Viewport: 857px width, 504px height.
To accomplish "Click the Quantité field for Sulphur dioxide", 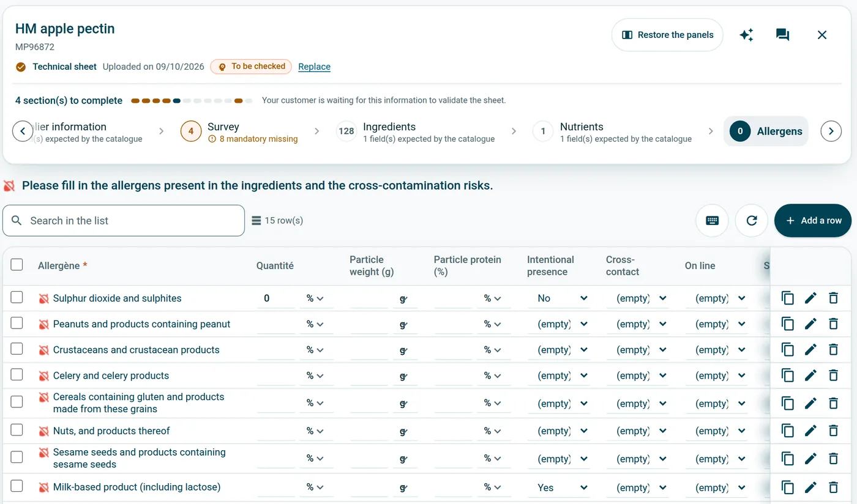I will [x=276, y=298].
